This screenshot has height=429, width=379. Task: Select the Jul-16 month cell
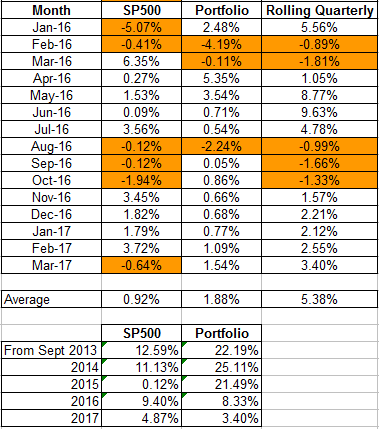51,129
